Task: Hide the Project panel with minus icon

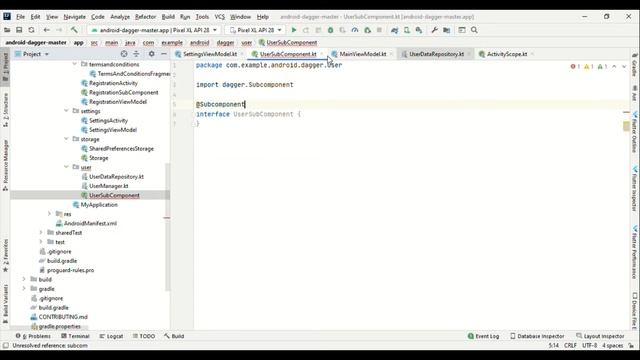Action: 164,54
